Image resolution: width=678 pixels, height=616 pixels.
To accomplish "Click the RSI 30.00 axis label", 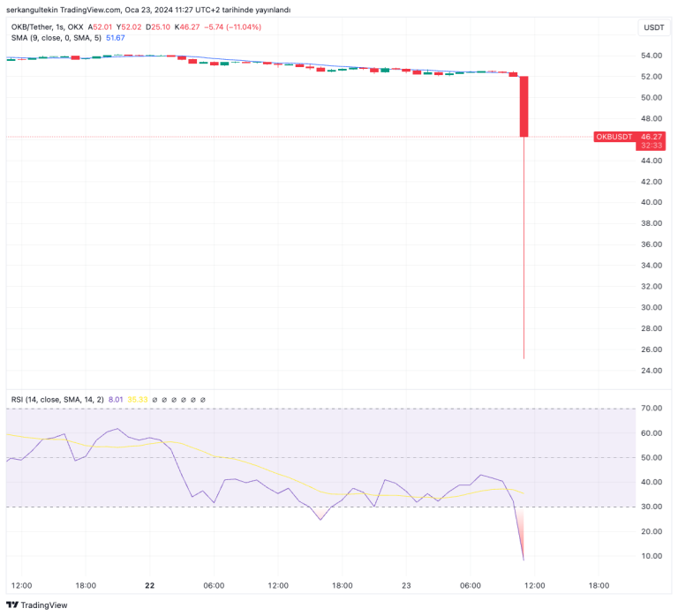I will click(x=652, y=507).
